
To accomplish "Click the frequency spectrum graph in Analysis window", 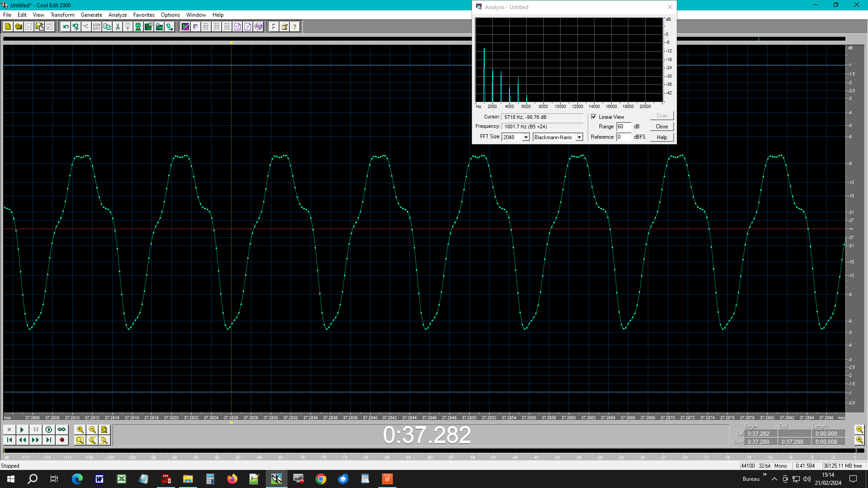I will click(569, 60).
